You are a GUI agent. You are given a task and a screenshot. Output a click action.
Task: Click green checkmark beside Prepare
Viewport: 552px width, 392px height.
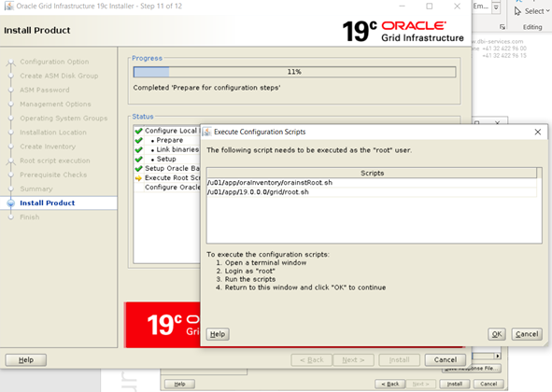[139, 140]
